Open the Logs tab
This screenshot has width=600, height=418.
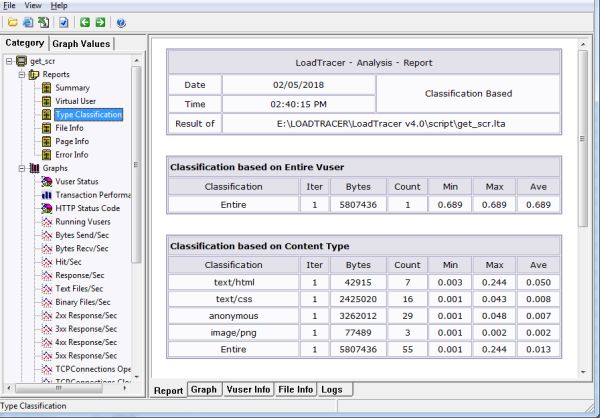pyautogui.click(x=333, y=389)
